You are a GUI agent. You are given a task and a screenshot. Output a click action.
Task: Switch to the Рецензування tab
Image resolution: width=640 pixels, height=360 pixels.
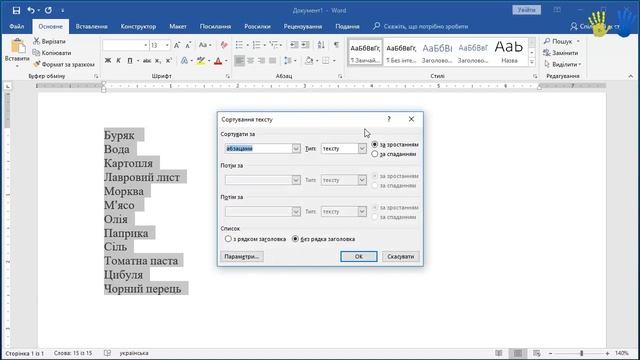click(303, 27)
